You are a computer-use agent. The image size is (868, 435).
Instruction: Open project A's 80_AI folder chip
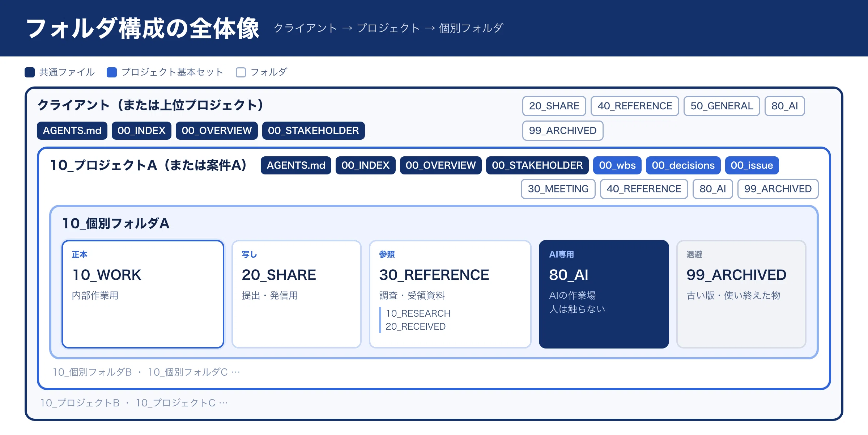[x=712, y=189]
